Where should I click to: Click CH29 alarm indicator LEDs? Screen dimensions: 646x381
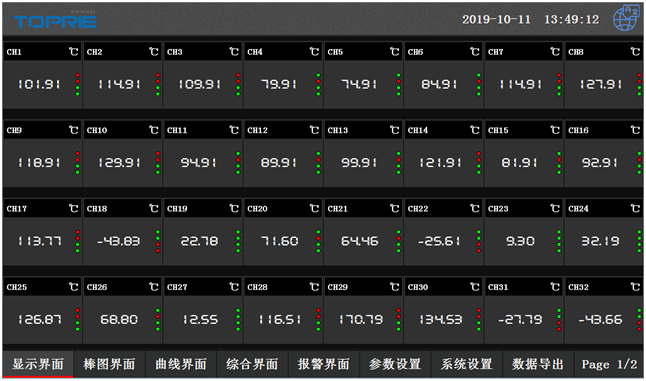[x=398, y=319]
